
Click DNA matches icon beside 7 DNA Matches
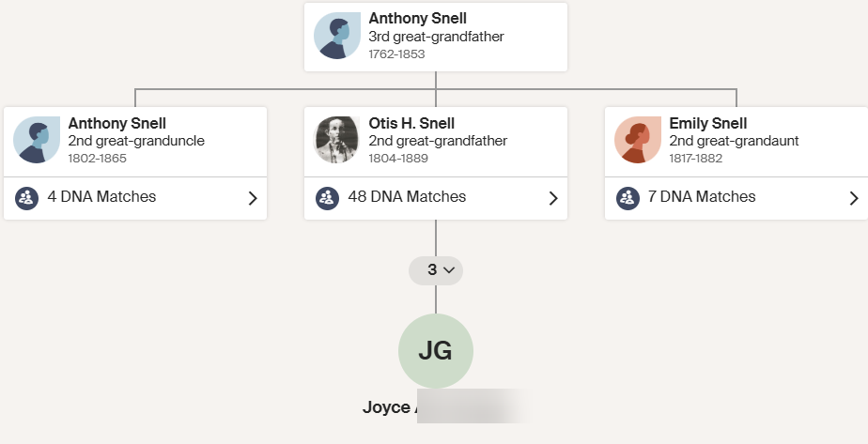[x=628, y=197]
